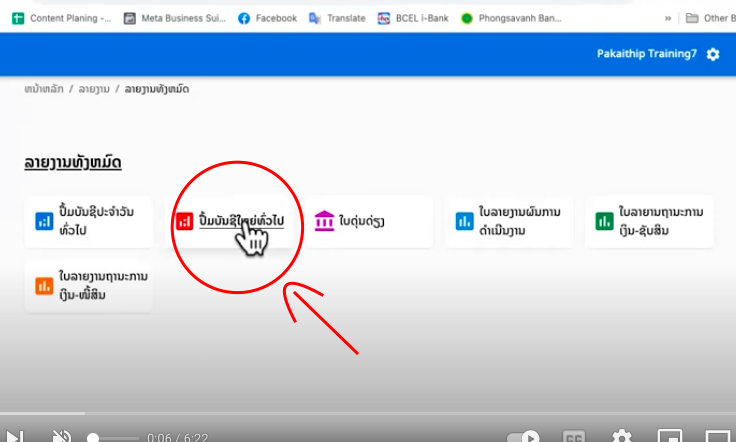736x442 pixels.
Task: Open the green balance sheet assets icon
Action: coord(604,221)
